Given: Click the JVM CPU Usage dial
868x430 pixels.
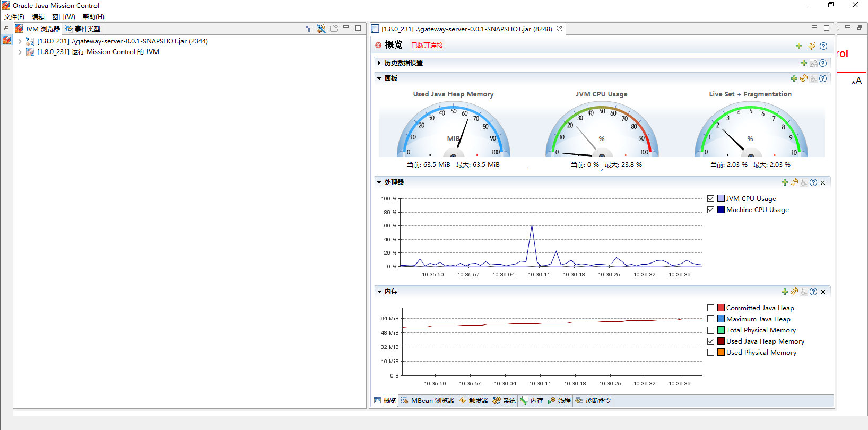Looking at the screenshot, I should click(x=602, y=129).
